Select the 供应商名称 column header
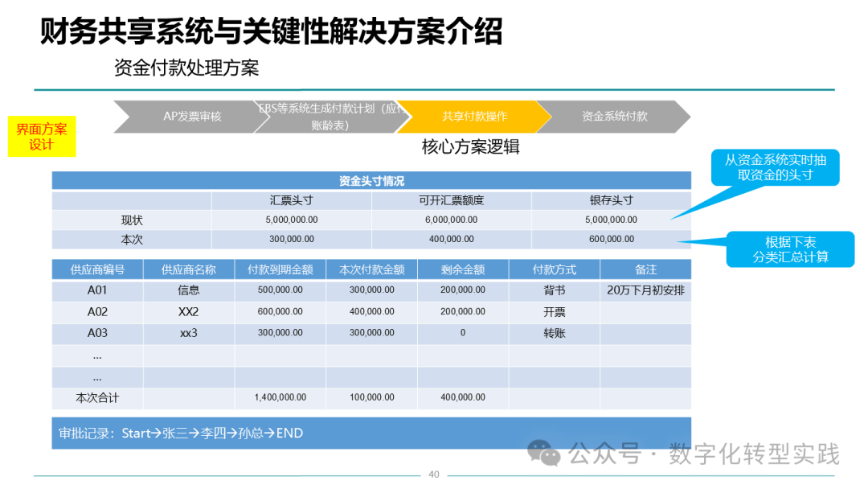This screenshot has width=868, height=489. click(189, 269)
